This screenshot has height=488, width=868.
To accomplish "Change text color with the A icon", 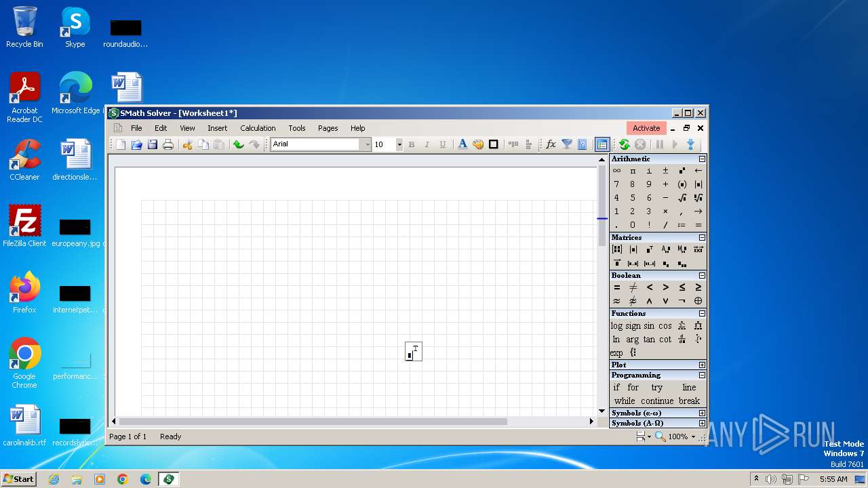I will point(462,144).
